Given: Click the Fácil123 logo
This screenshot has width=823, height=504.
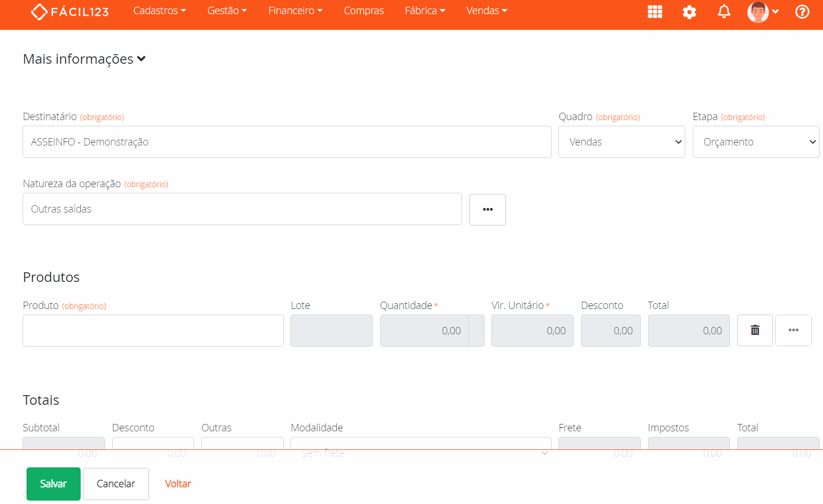Looking at the screenshot, I should coord(70,11).
